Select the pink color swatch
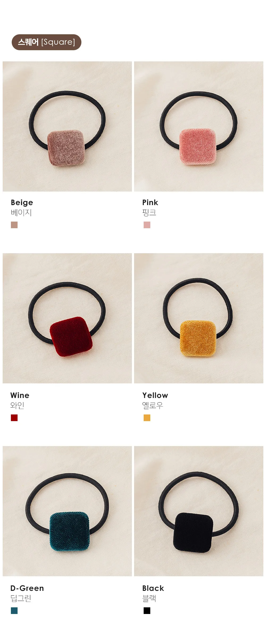This screenshot has height=644, width=266. (x=147, y=225)
